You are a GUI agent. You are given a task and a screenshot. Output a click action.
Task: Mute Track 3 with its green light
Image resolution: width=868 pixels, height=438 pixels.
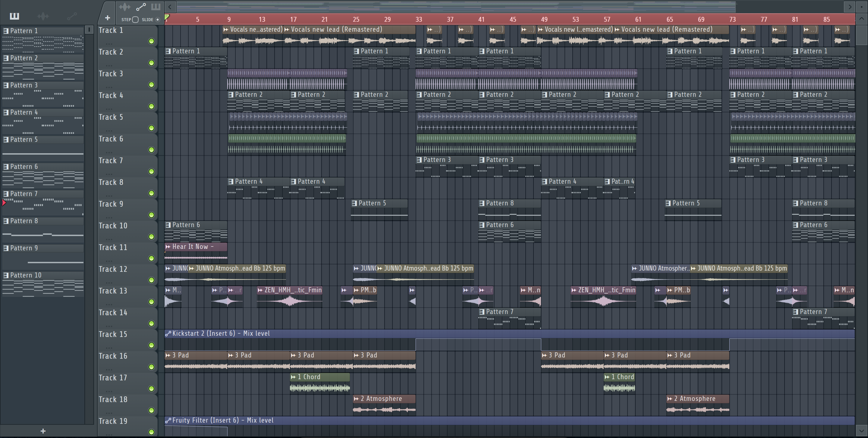pos(152,85)
